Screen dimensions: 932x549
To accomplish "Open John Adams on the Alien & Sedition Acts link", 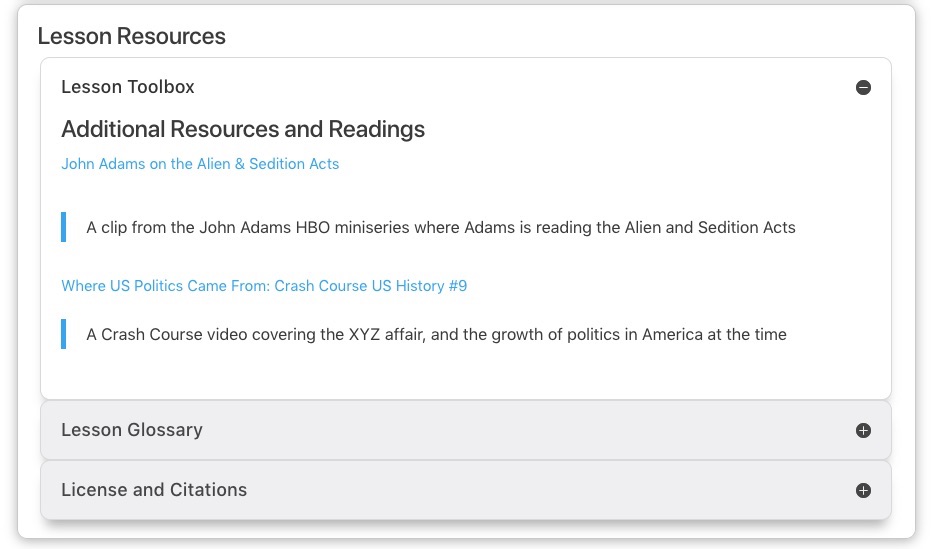I will click(200, 164).
